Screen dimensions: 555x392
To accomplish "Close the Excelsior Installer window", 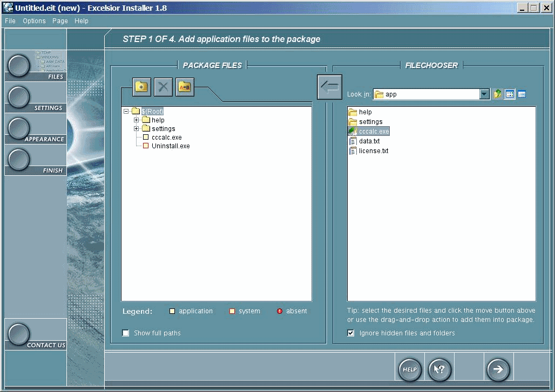I will click(546, 8).
